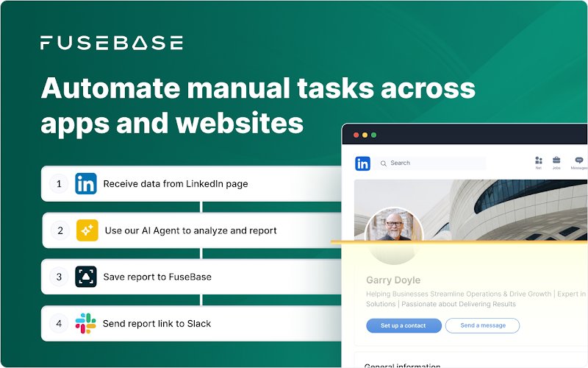
Task: Select 'Send report link to Slack' step
Action: [x=191, y=323]
